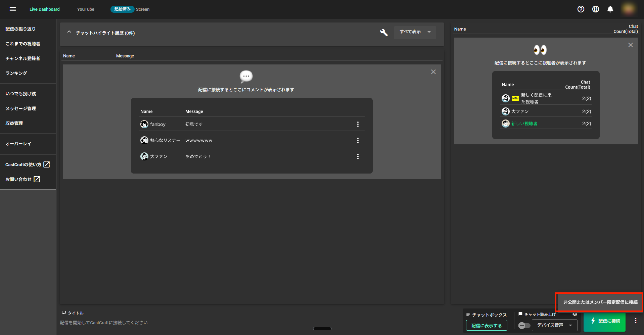Click the チャットボックス label

[490, 315]
